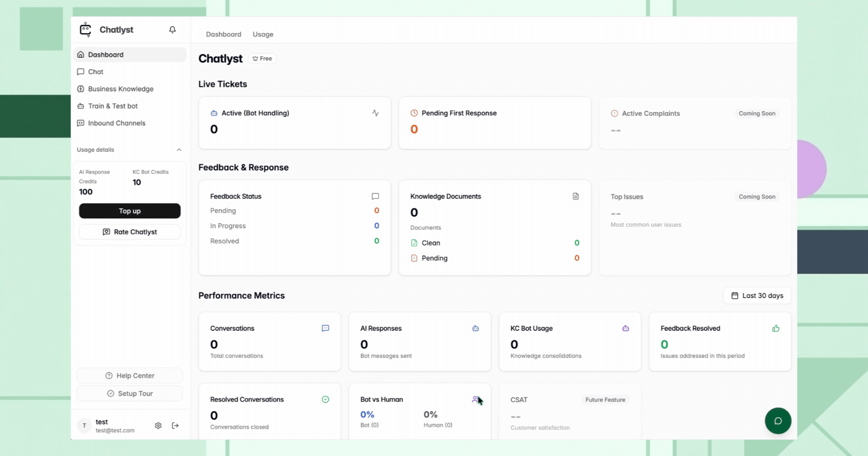Click the Chat speech bubble sidebar icon
Viewport: 868px width, 456px height.
[80, 72]
